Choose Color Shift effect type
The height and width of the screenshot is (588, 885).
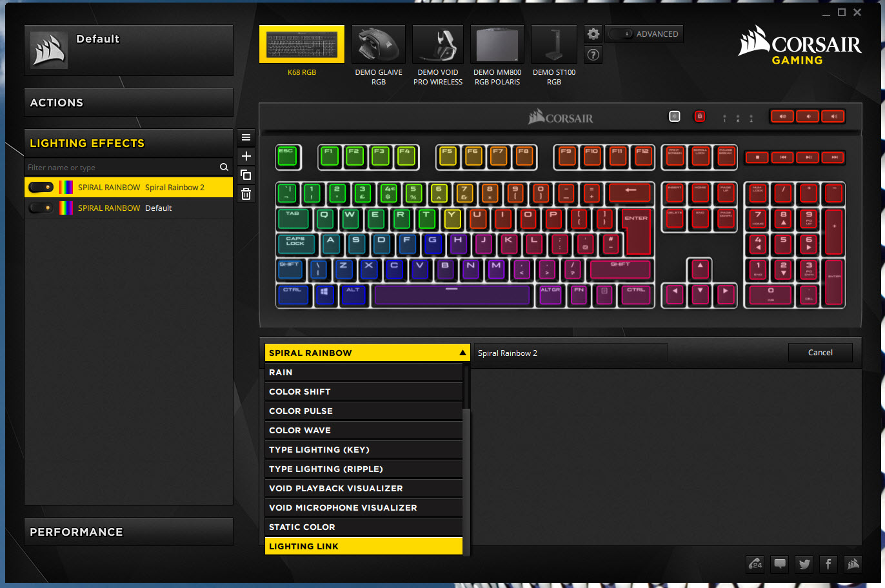pos(364,391)
